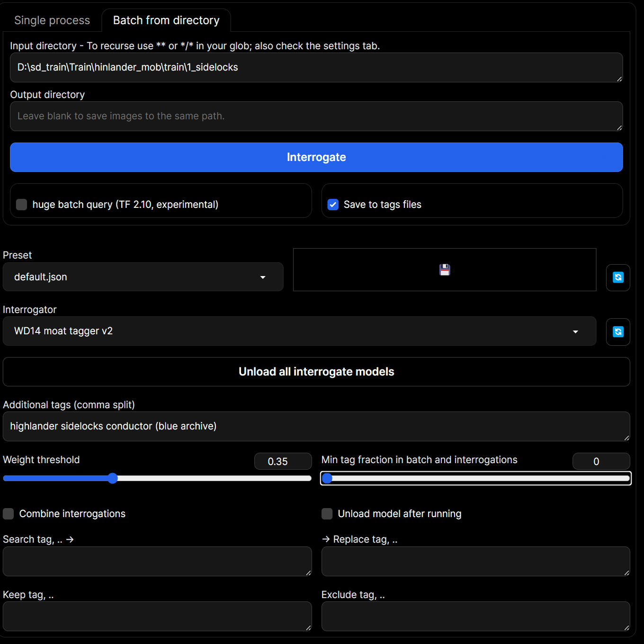The height and width of the screenshot is (644, 644).
Task: Click the Min tag fraction number box
Action: click(x=601, y=461)
